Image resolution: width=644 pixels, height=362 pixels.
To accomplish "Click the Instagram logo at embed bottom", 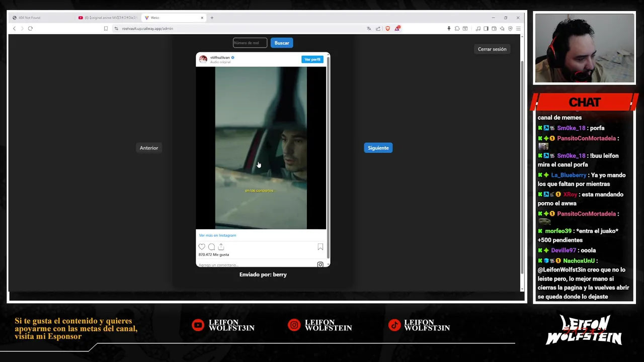I will click(x=320, y=264).
